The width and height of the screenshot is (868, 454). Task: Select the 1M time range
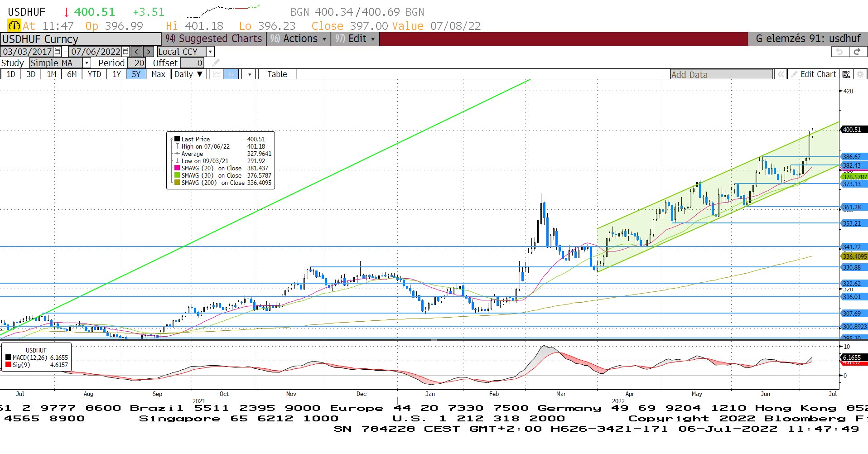(52, 74)
